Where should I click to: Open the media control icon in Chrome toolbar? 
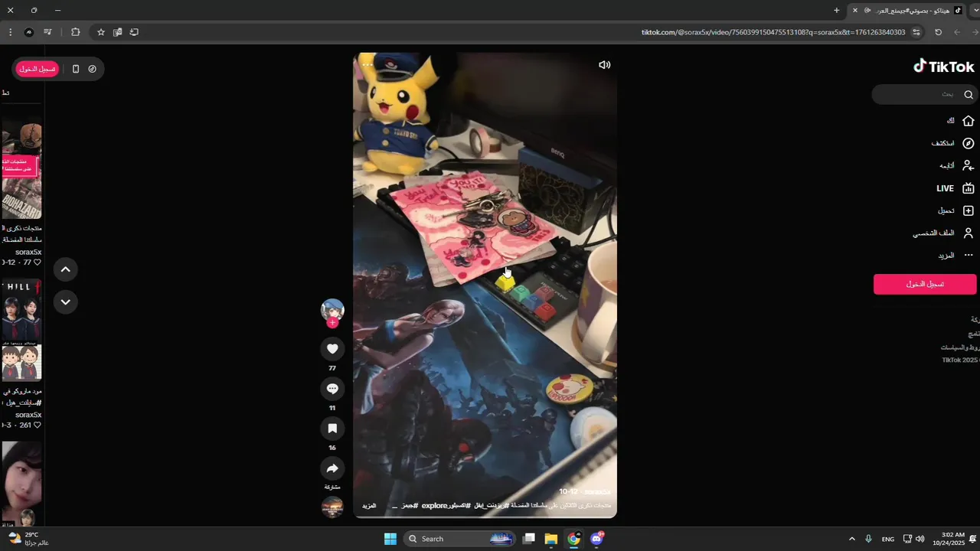click(x=47, y=32)
